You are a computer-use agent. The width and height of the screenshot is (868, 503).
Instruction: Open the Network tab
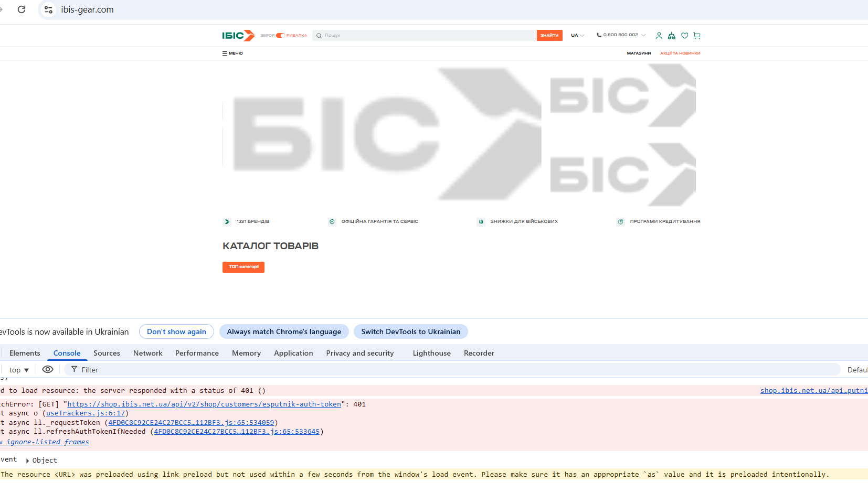[147, 353]
